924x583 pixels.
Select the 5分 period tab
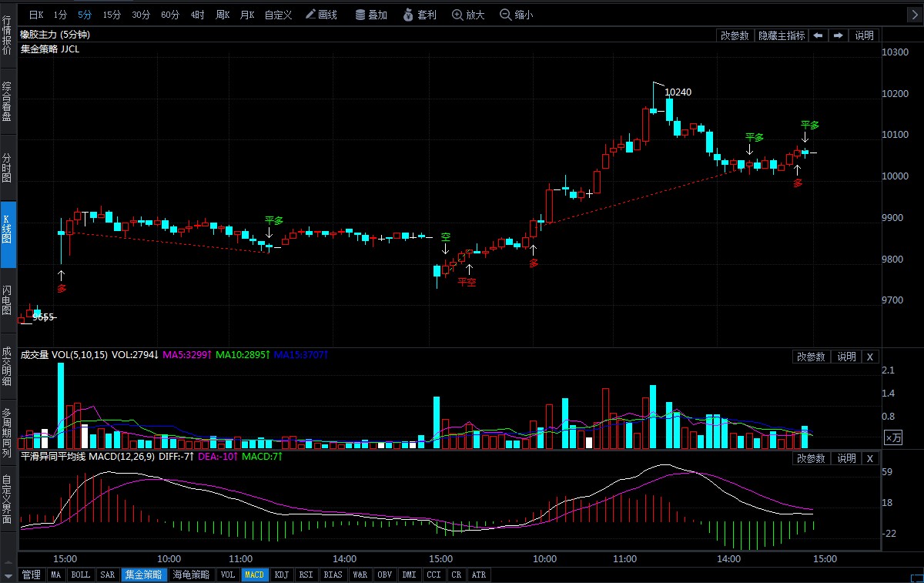tap(85, 15)
